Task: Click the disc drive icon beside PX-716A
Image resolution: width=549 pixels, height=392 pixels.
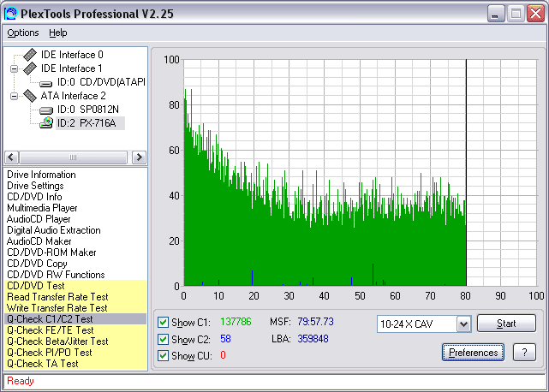Action: [x=46, y=122]
